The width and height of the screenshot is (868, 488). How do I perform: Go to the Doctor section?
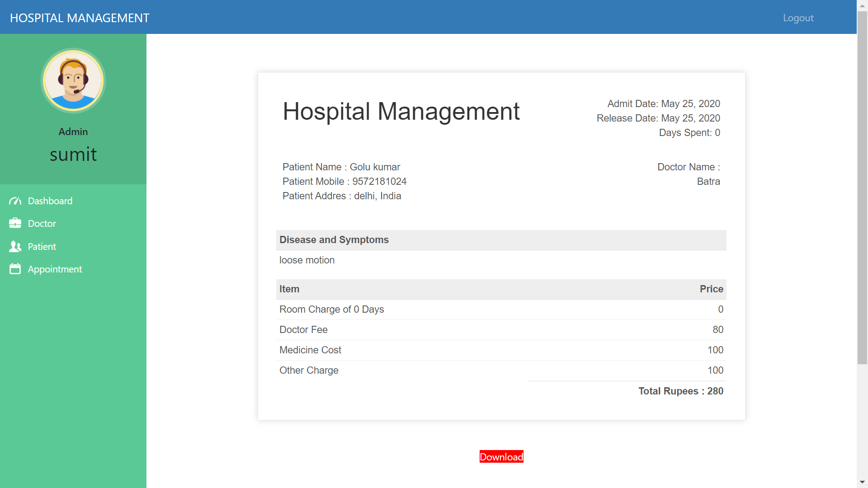pyautogui.click(x=42, y=224)
